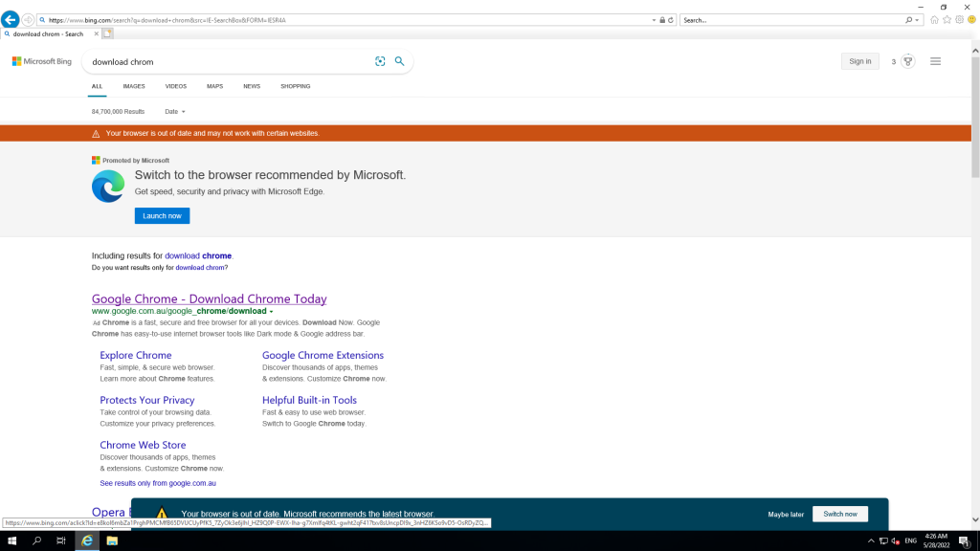Open the Google Chrome - Download Chrome Today link
The image size is (980, 551).
click(209, 299)
